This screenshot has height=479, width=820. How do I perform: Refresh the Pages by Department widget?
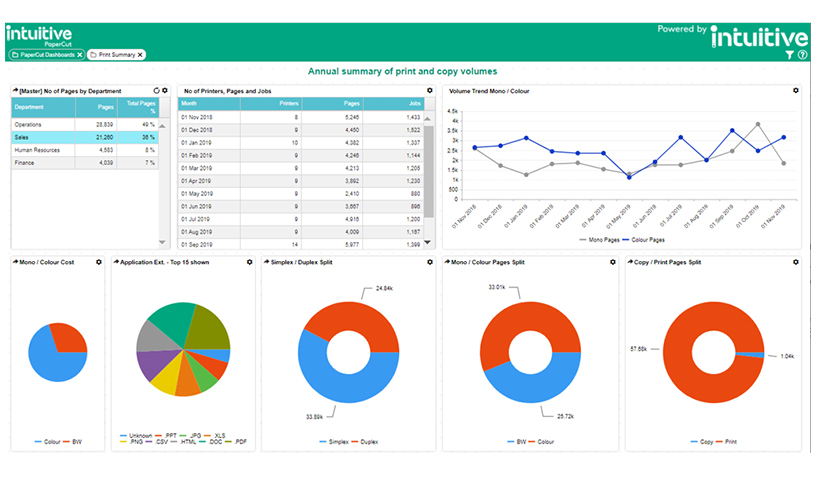[x=156, y=90]
